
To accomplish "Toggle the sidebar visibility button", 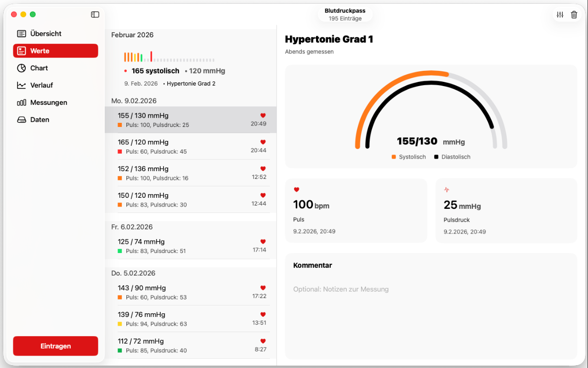I will pos(95,15).
